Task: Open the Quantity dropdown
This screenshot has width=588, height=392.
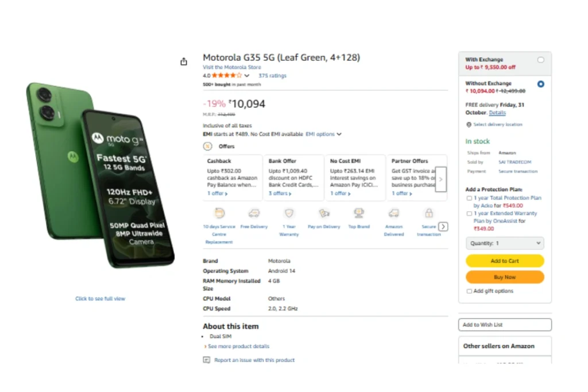Action: tap(505, 243)
